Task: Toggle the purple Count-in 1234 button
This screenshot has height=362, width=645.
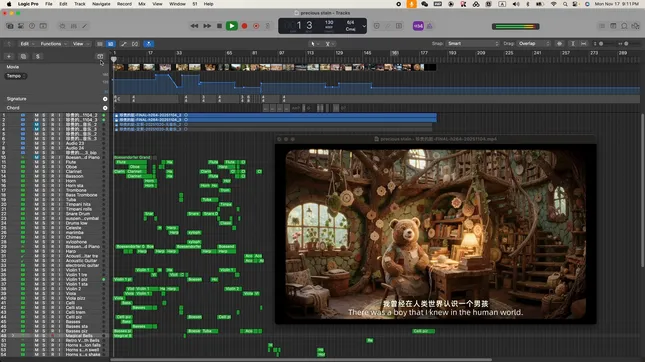Action: pos(418,26)
